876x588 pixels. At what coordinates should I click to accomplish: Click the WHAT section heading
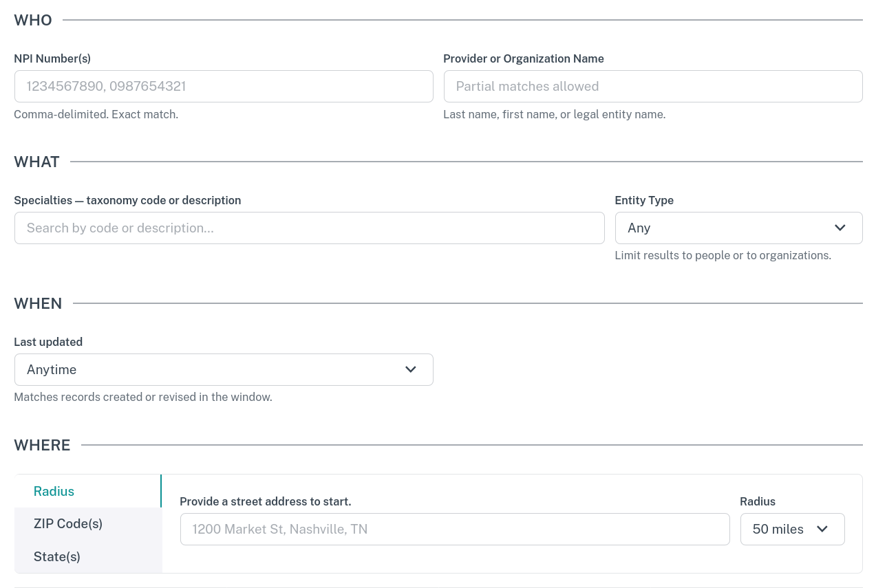pyautogui.click(x=37, y=162)
